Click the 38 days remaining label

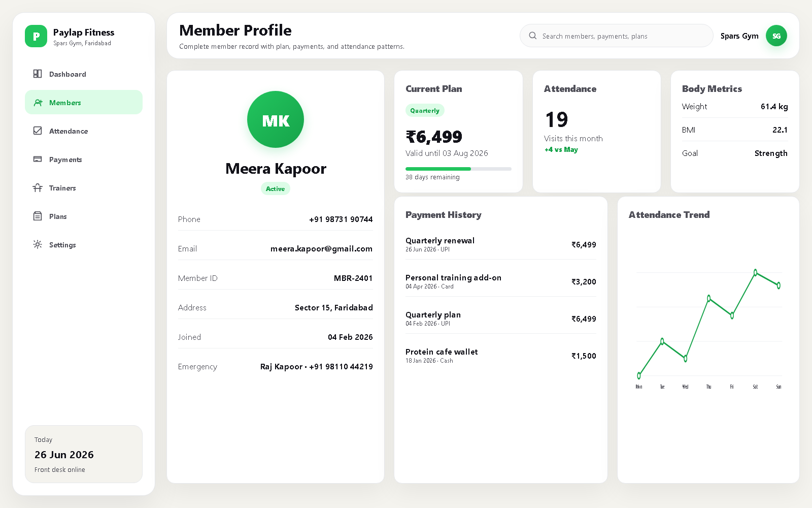(432, 177)
